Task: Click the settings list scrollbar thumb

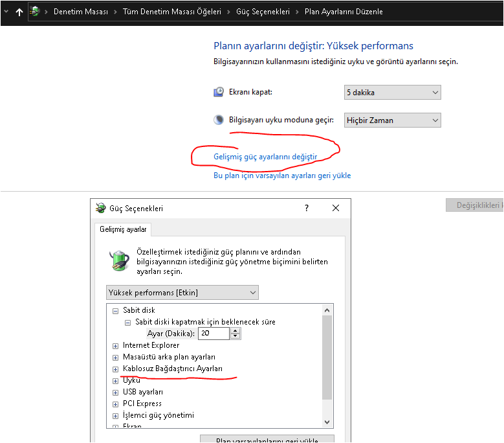Action: [x=327, y=358]
